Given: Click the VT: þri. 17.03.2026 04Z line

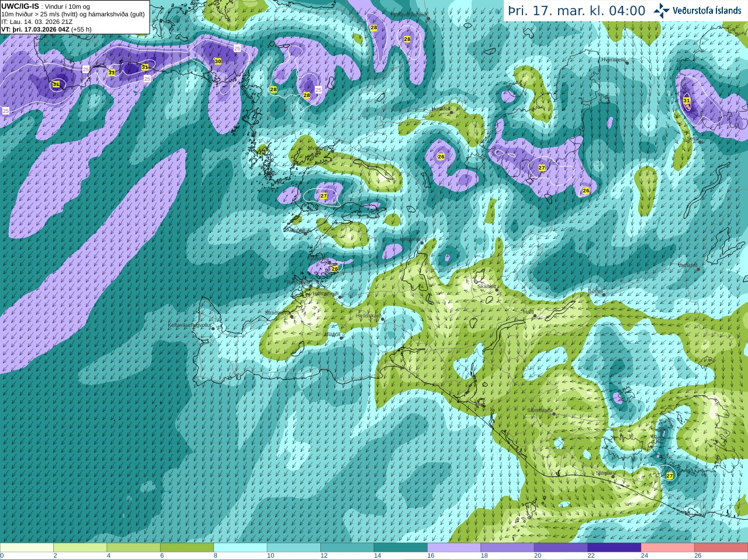Looking at the screenshot, I should click(x=46, y=29).
